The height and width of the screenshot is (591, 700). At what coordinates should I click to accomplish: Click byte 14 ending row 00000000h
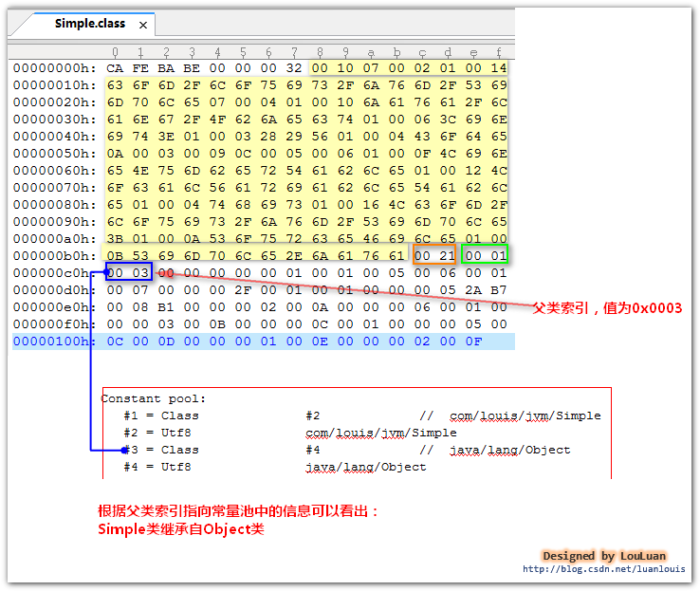pyautogui.click(x=499, y=68)
